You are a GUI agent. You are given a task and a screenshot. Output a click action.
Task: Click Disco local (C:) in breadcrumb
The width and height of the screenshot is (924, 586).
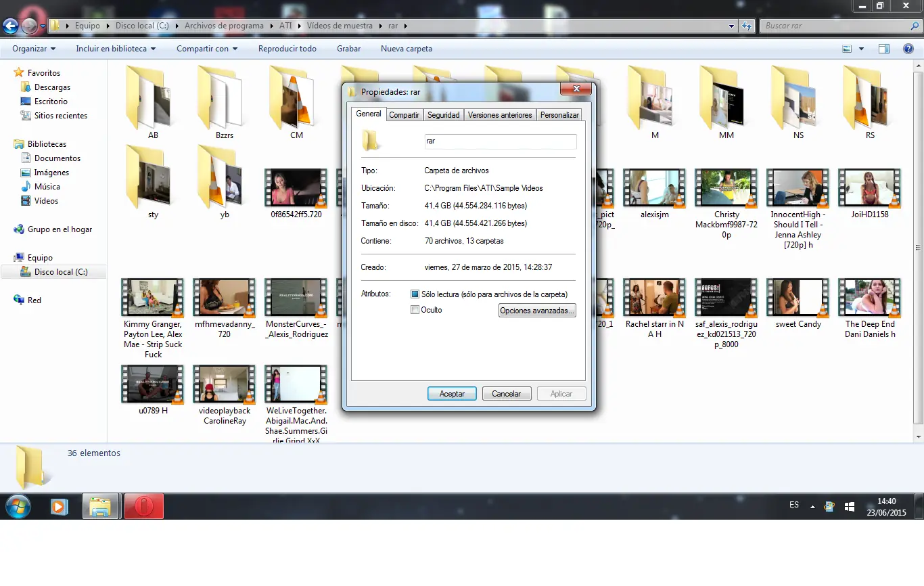point(142,26)
